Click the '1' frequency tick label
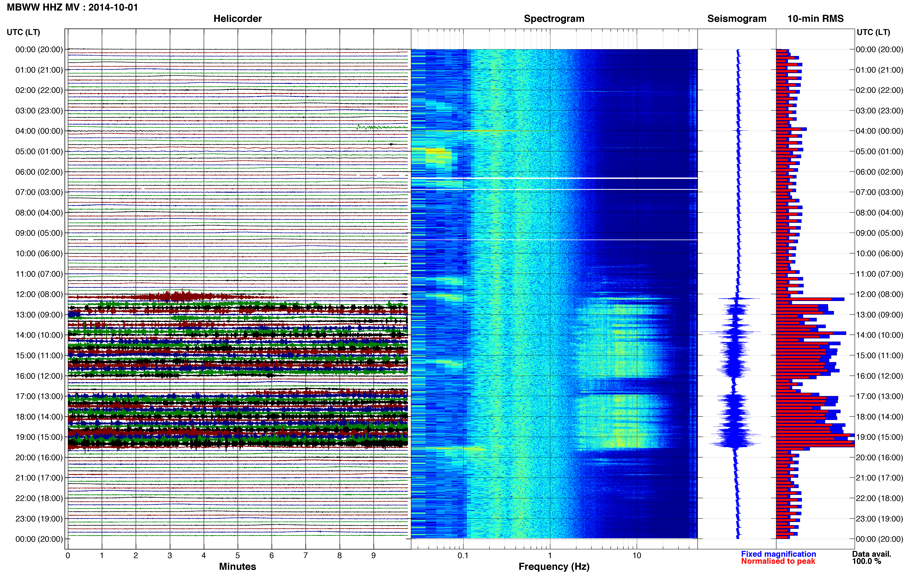The height and width of the screenshot is (578, 924). click(x=550, y=555)
